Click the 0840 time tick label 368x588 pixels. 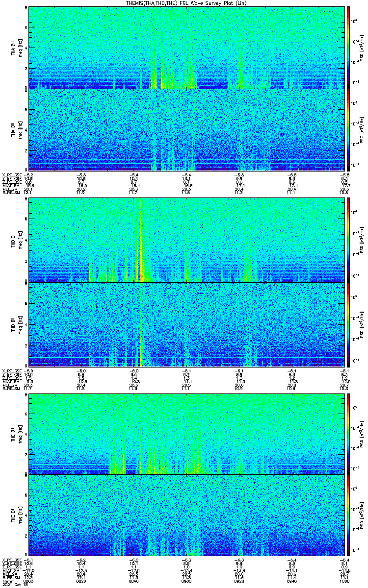pyautogui.click(x=133, y=581)
